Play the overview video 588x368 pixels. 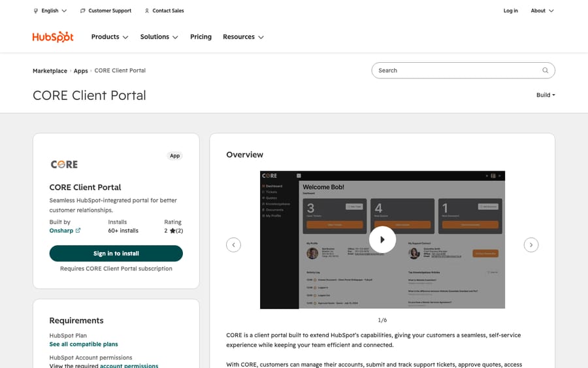click(x=382, y=240)
